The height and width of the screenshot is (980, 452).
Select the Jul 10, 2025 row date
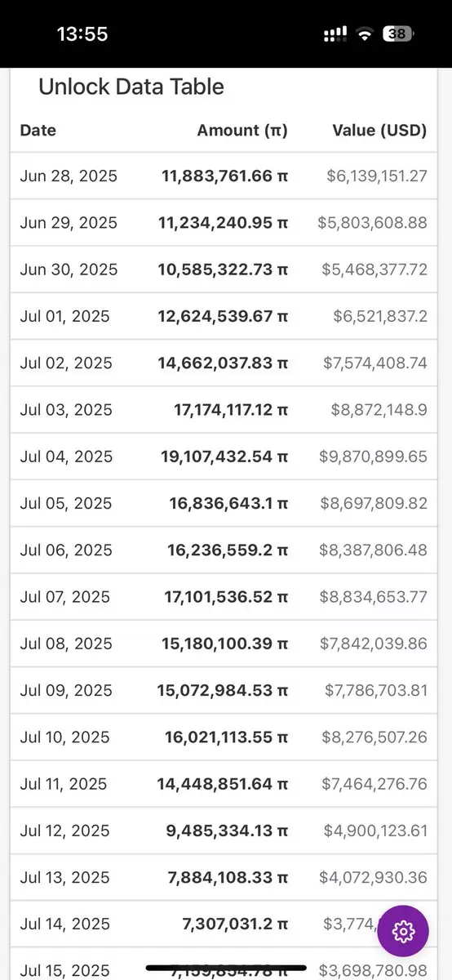[64, 737]
